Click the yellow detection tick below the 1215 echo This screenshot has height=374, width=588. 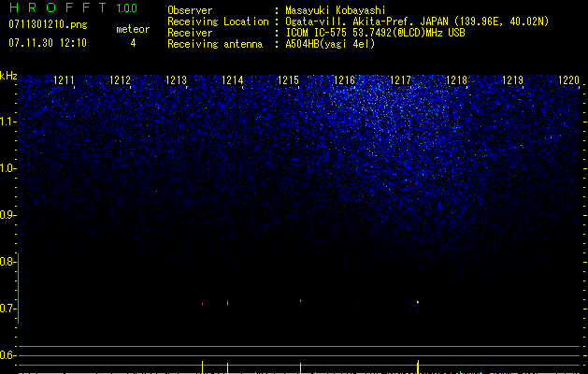300,368
